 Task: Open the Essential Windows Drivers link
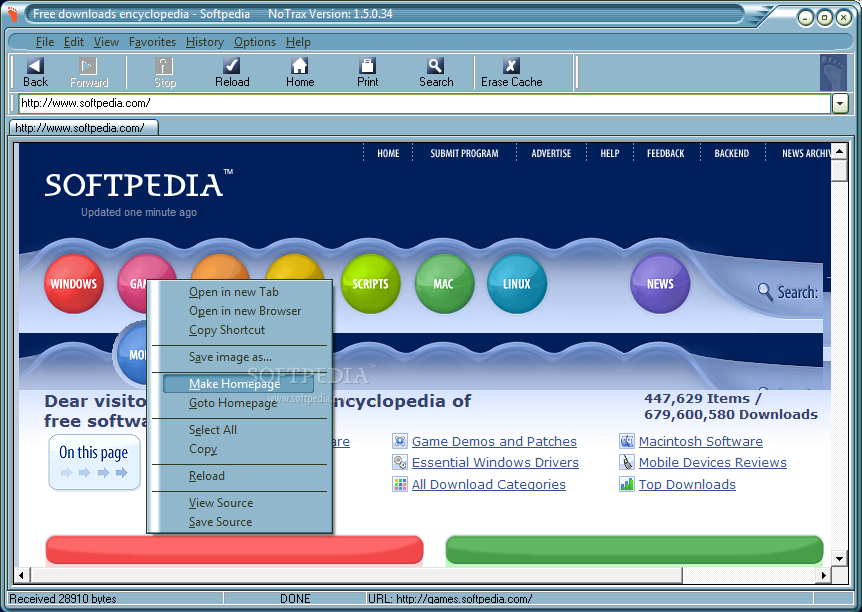point(495,462)
